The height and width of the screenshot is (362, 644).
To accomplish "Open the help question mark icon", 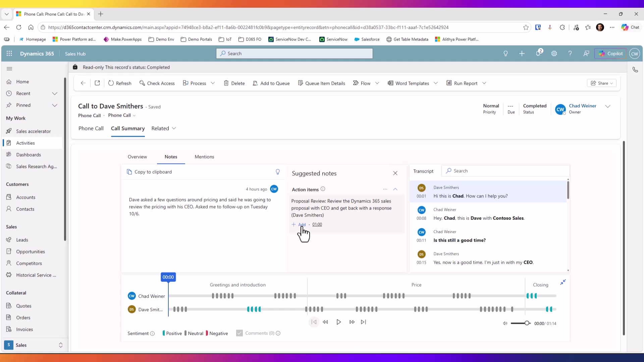I will coord(570,54).
